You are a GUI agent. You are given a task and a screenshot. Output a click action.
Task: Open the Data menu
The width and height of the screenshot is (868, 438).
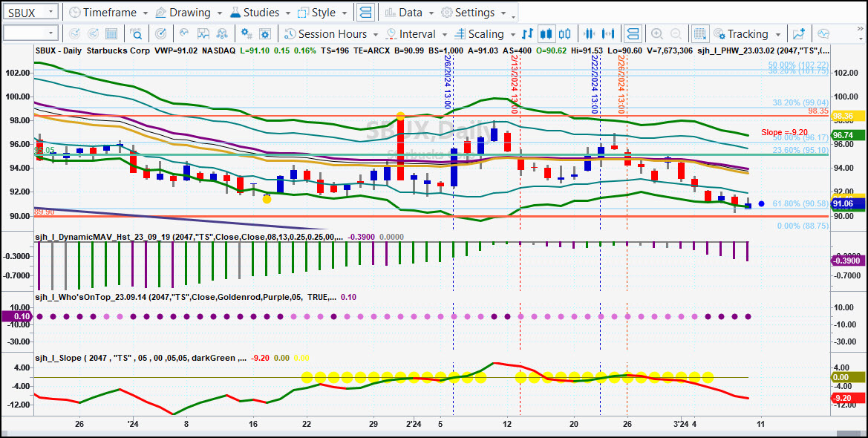pos(410,12)
